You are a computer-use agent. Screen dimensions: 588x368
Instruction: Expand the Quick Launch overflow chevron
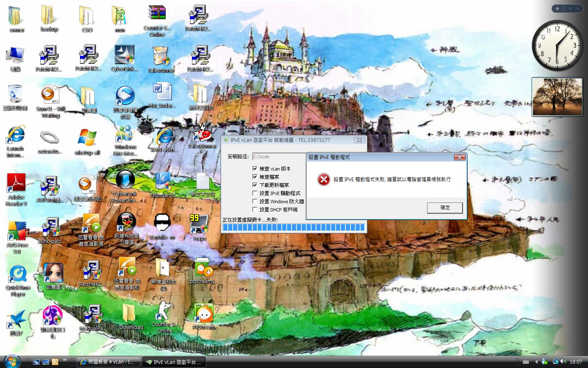(65, 360)
